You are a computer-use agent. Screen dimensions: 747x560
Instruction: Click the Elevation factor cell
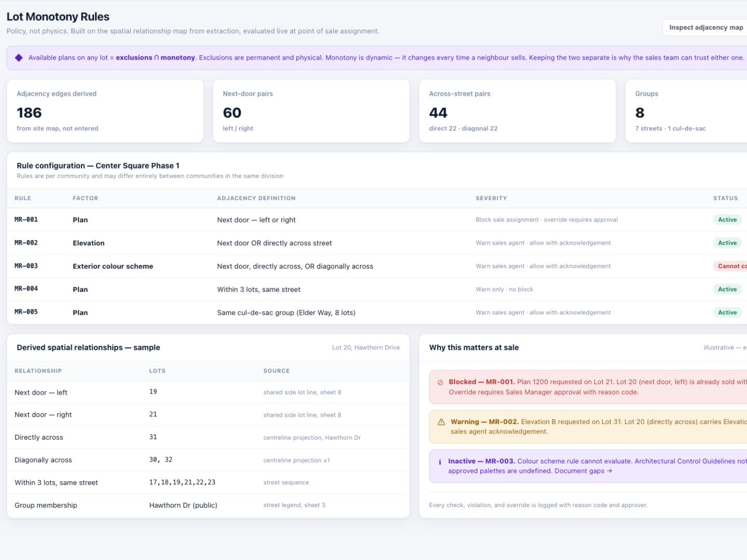pos(89,243)
